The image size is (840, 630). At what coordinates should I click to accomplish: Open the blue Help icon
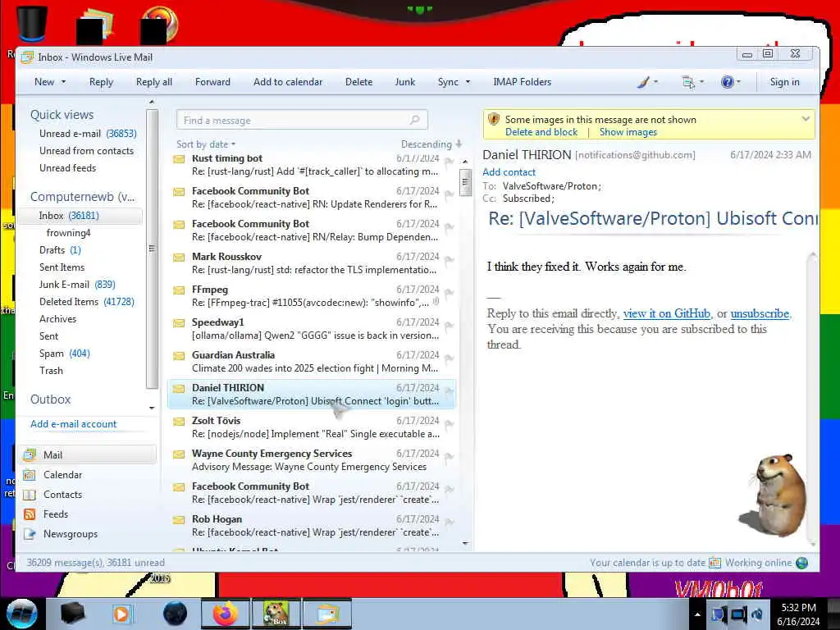(x=727, y=82)
